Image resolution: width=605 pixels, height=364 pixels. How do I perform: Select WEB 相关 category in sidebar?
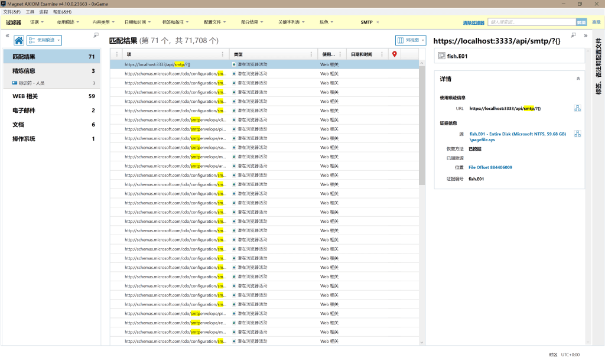(x=25, y=96)
